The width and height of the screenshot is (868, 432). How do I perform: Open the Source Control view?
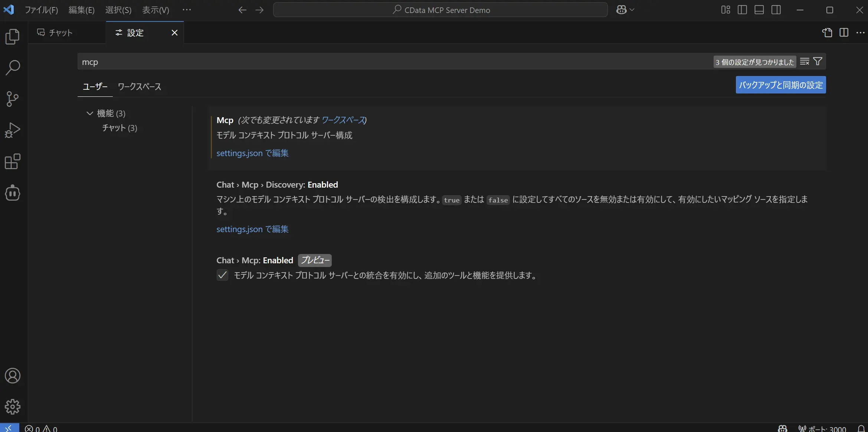13,99
